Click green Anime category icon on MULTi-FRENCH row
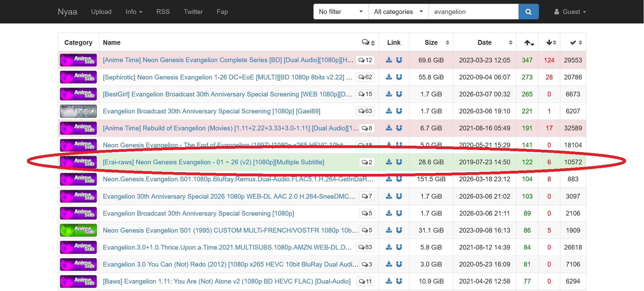 coord(78,230)
